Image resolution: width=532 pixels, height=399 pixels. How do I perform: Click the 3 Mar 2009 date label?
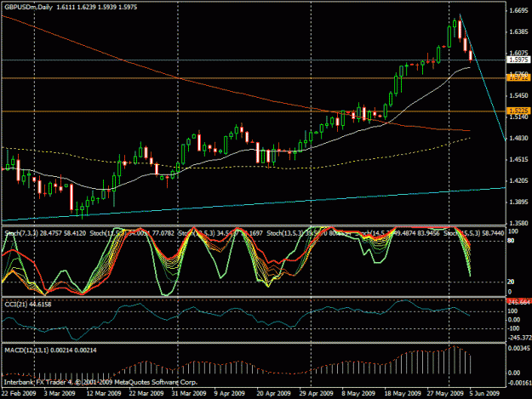[60, 393]
